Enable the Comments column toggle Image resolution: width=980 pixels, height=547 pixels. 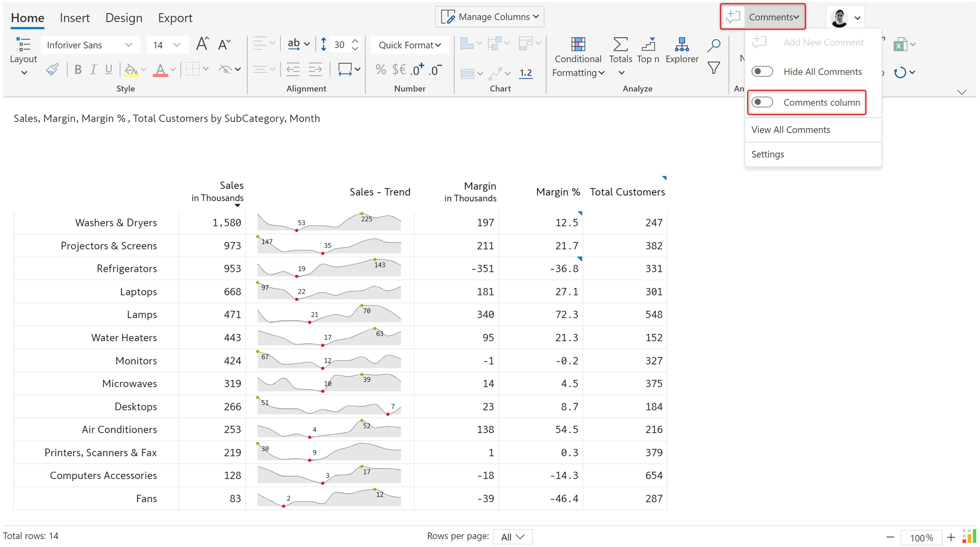(x=762, y=103)
